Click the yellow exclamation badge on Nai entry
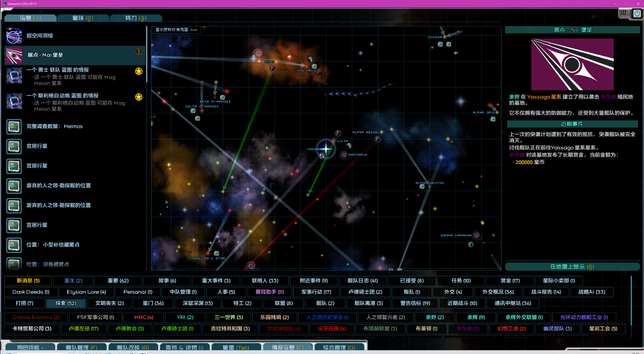 tap(139, 51)
